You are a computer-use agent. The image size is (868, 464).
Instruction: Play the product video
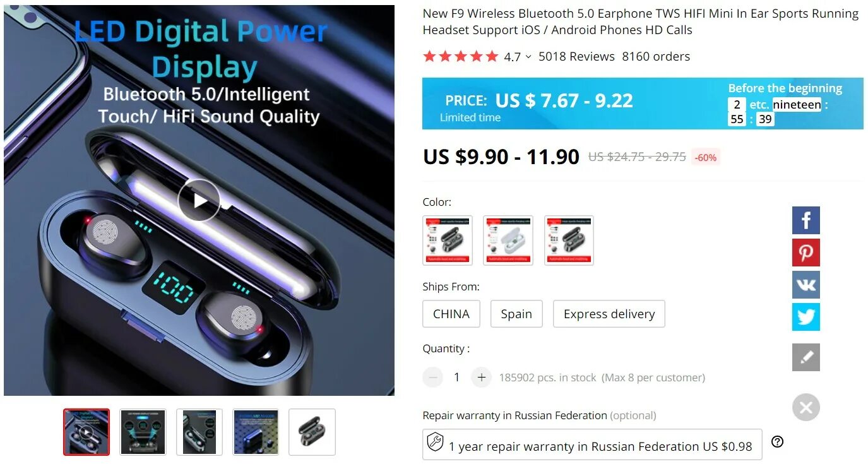pos(199,201)
